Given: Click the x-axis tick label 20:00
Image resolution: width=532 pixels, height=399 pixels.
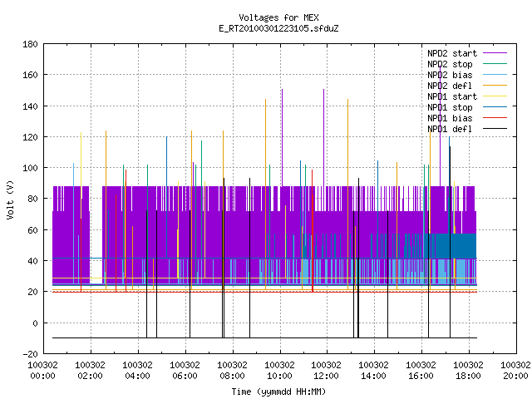Looking at the screenshot, I should [x=515, y=376].
